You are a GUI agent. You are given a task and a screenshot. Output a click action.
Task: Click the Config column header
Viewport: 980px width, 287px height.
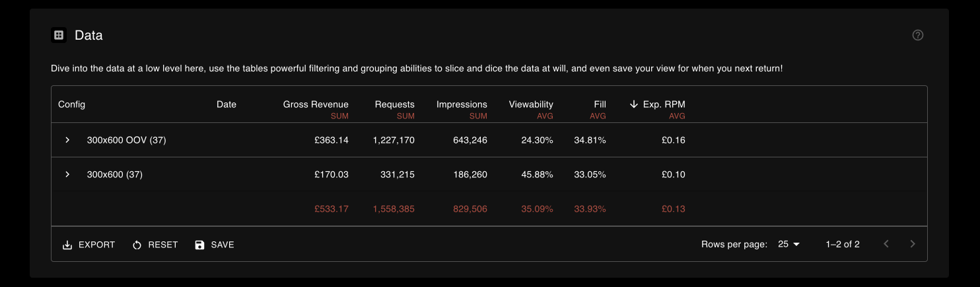click(71, 104)
